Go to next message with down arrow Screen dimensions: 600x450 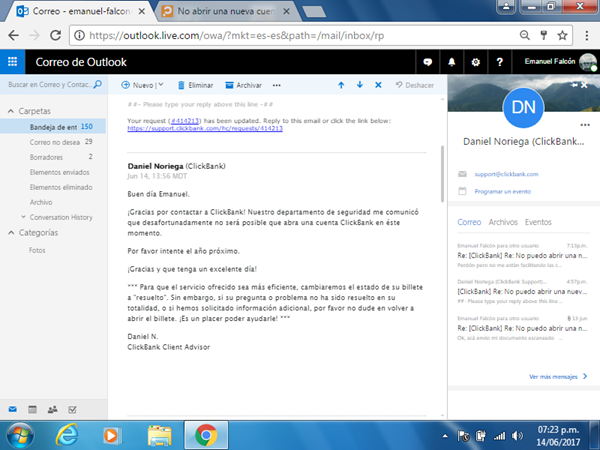pyautogui.click(x=359, y=85)
